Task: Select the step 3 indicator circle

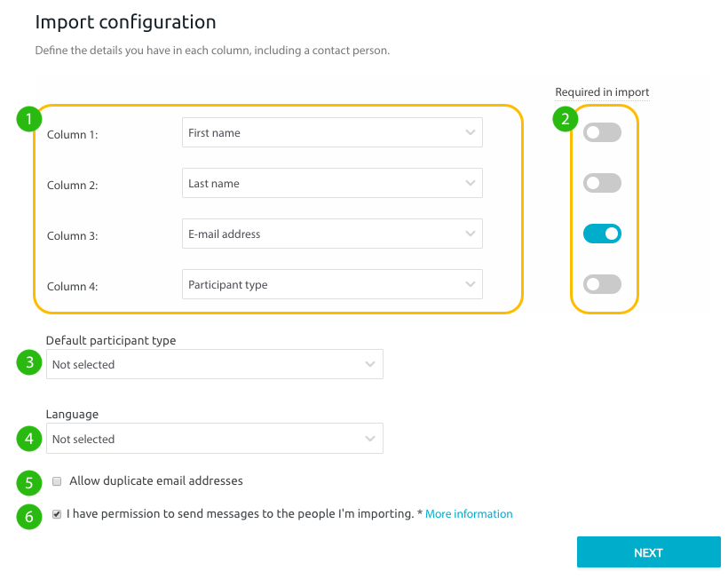Action: 28,362
